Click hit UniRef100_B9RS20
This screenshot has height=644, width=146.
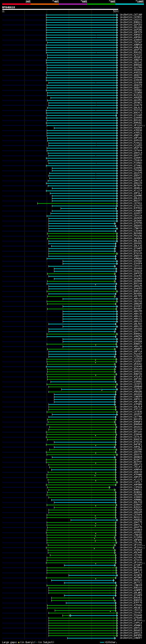pos(131,291)
